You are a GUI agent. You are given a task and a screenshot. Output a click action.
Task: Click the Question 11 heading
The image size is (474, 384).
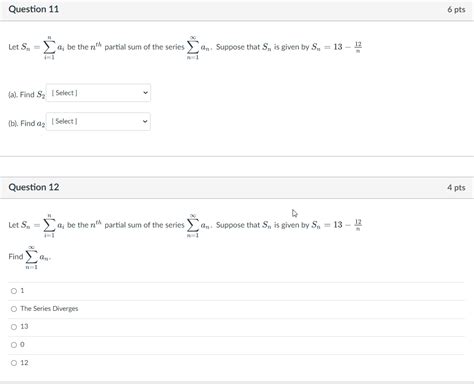click(34, 9)
